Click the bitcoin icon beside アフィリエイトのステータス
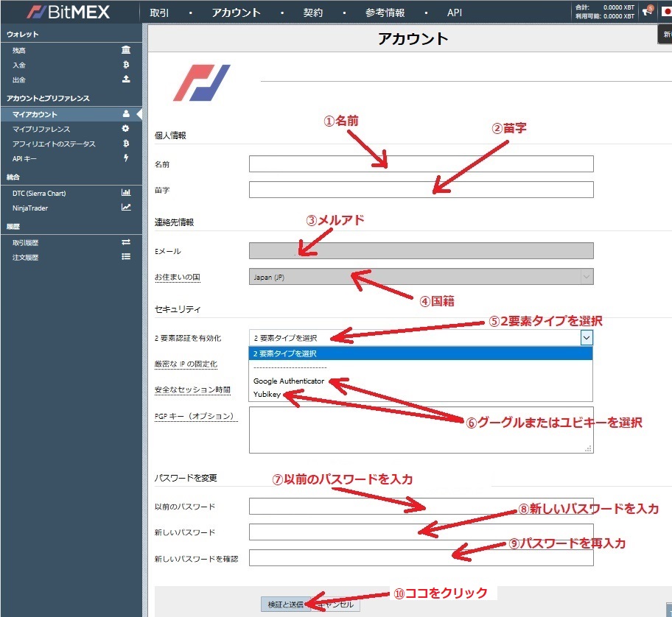Image resolution: width=672 pixels, height=617 pixels. pos(125,144)
